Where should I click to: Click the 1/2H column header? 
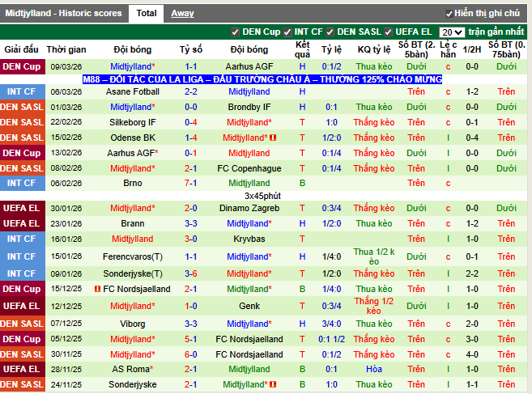[472, 49]
